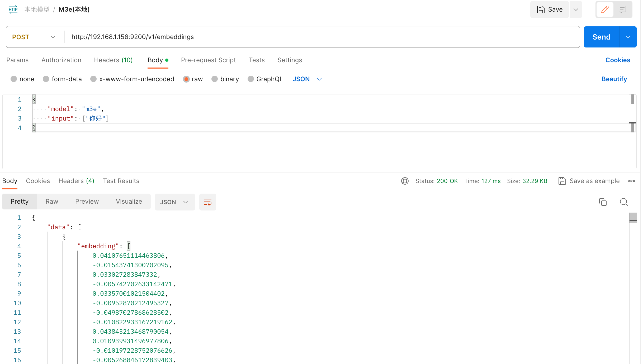Viewport: 643px width, 364px height.
Task: Click the HTTP request type icon
Action: 13,9
